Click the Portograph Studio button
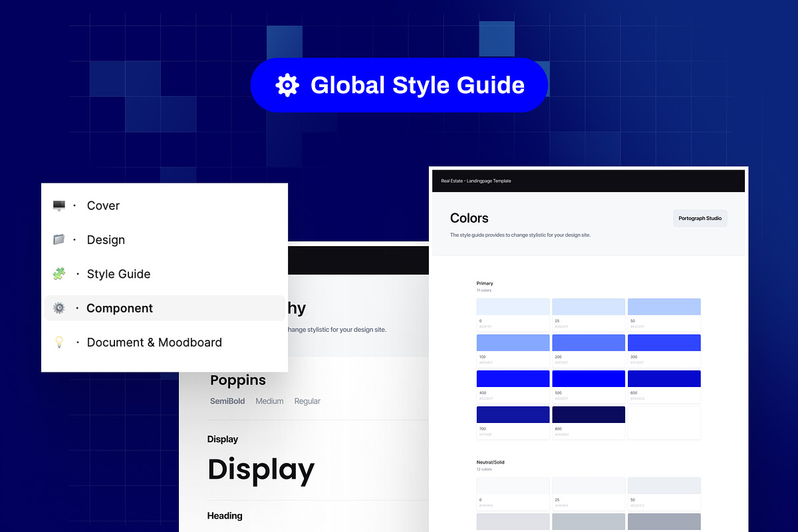798x532 pixels. [x=700, y=218]
